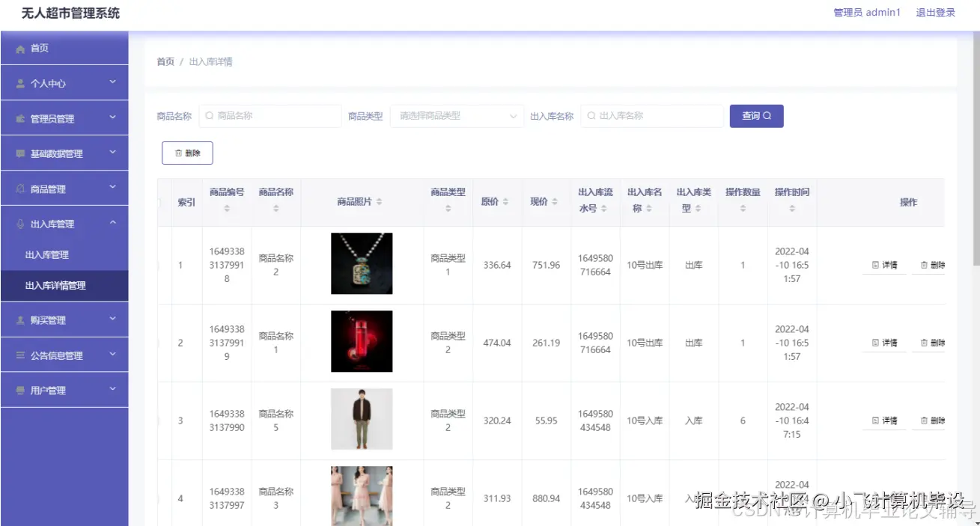Image resolution: width=980 pixels, height=526 pixels.
Task: Open the 出入库管理 submenu item
Action: pyautogui.click(x=64, y=255)
